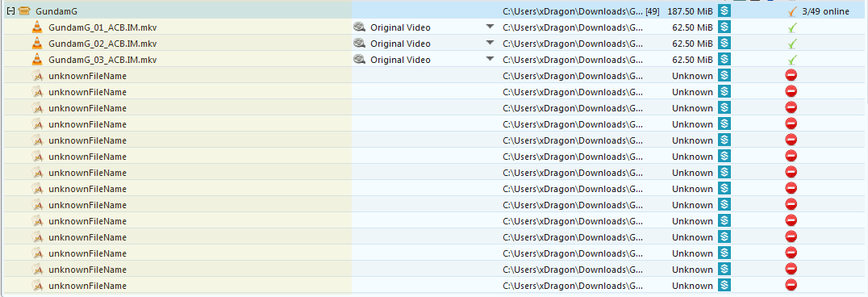Collapse the GundamG package tree
Screen dimensions: 868x297
coord(10,11)
